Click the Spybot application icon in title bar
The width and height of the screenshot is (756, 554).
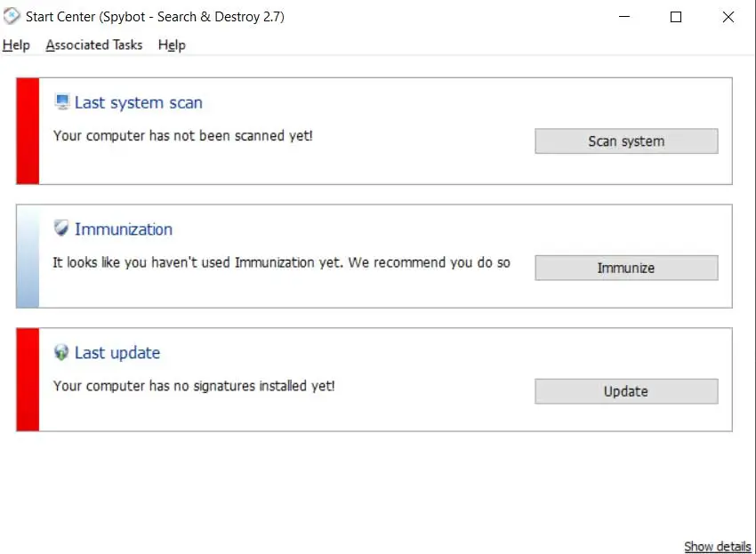12,17
